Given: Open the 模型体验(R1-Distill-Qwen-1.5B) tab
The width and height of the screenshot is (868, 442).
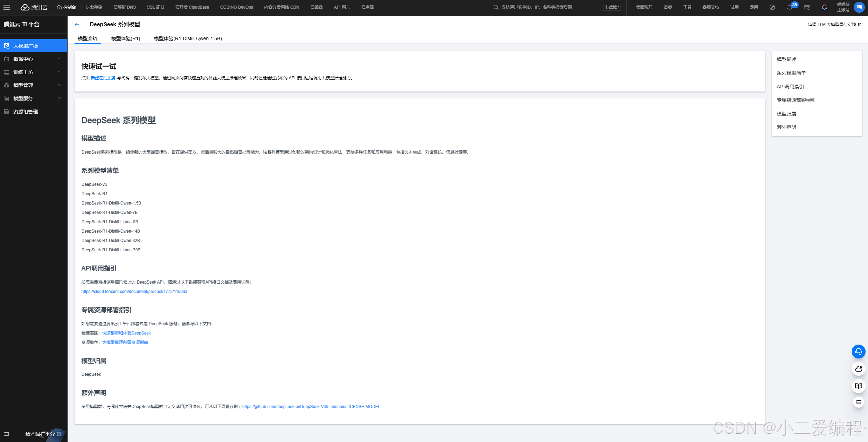Looking at the screenshot, I should coord(188,38).
